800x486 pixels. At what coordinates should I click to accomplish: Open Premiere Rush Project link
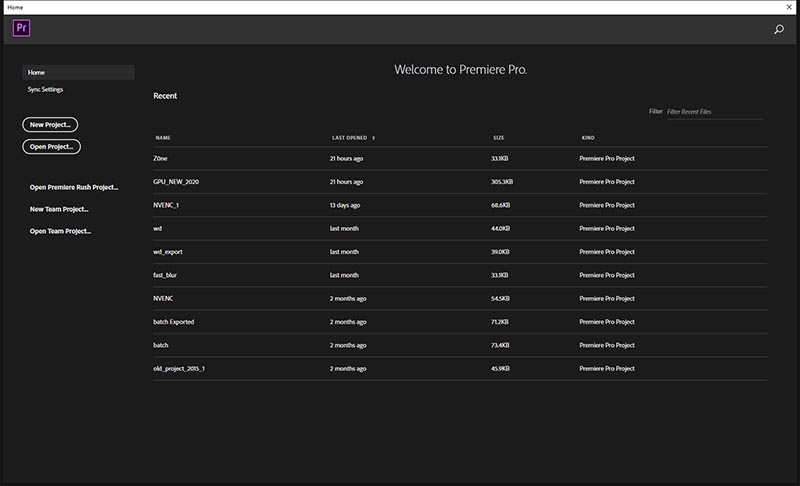pos(73,187)
